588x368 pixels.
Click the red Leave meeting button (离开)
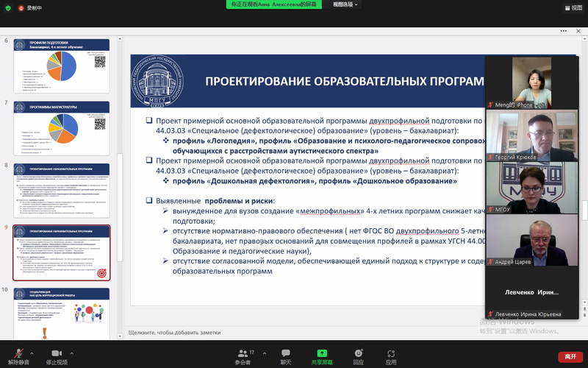pyautogui.click(x=570, y=356)
